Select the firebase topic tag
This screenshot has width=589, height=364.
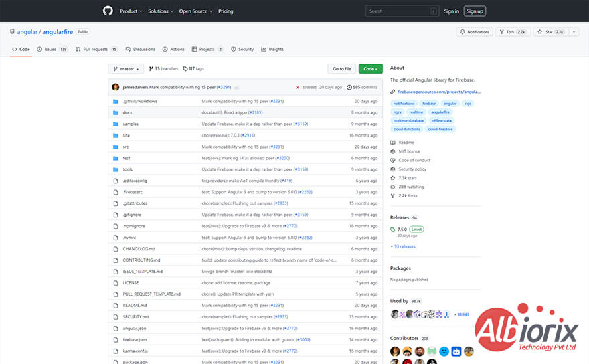tap(429, 104)
